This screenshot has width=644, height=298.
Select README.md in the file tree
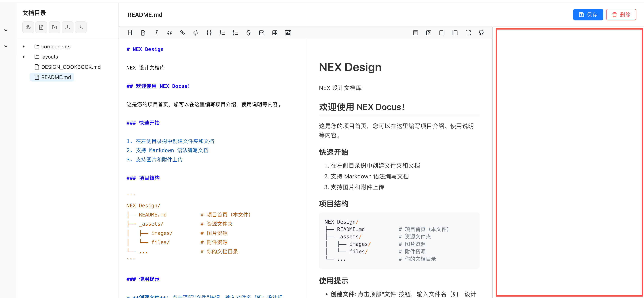tap(56, 77)
